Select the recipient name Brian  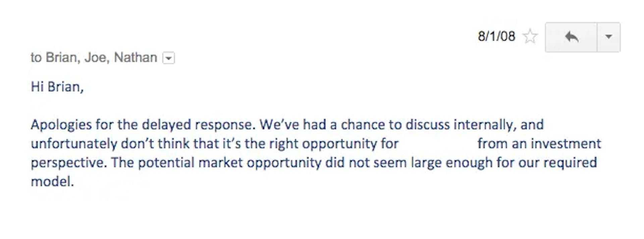pos(62,57)
